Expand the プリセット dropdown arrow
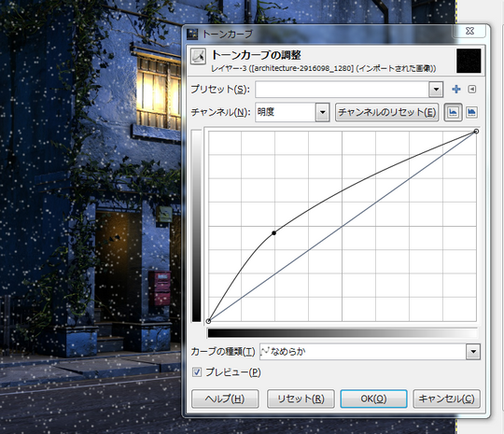This screenshot has width=504, height=434. click(x=436, y=90)
